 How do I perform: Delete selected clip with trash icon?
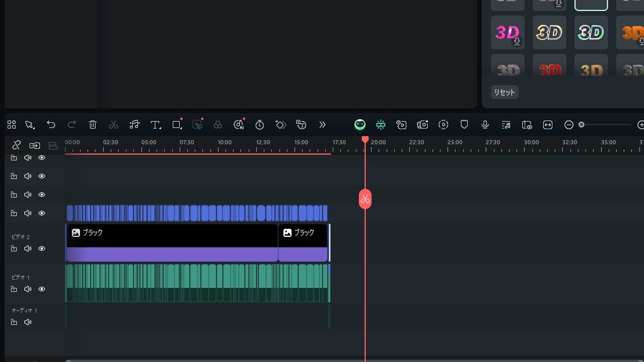click(93, 125)
